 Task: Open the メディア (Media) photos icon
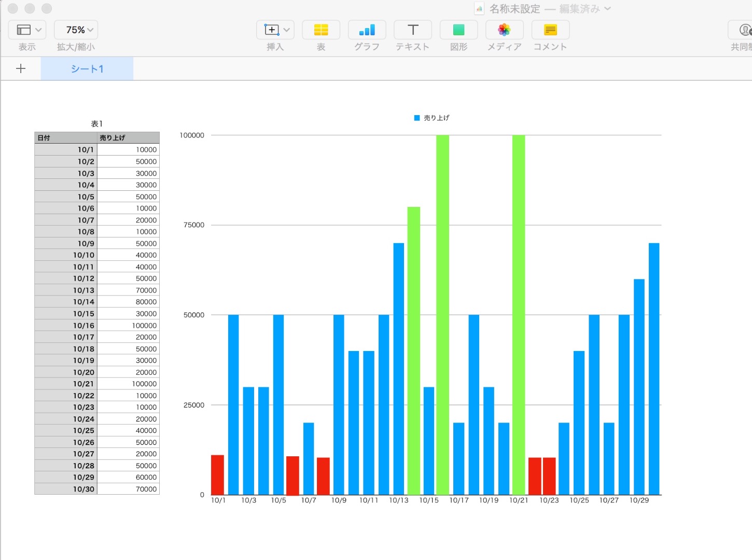(504, 30)
